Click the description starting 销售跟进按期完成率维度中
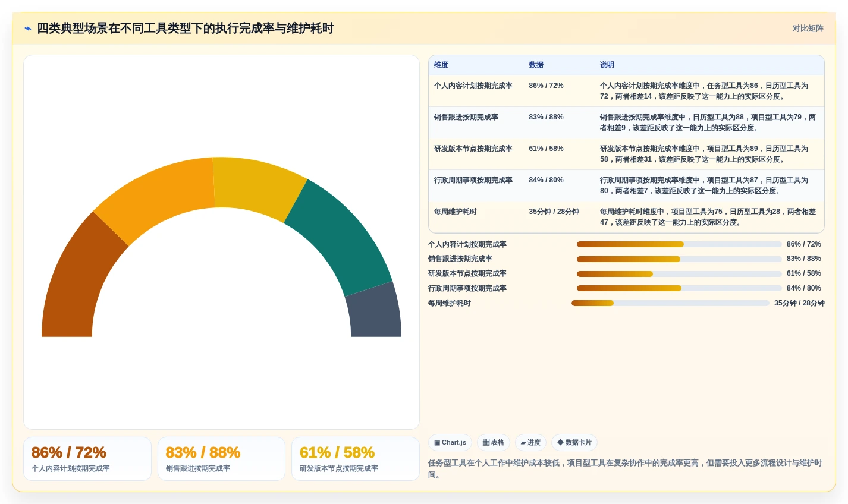 (x=708, y=122)
